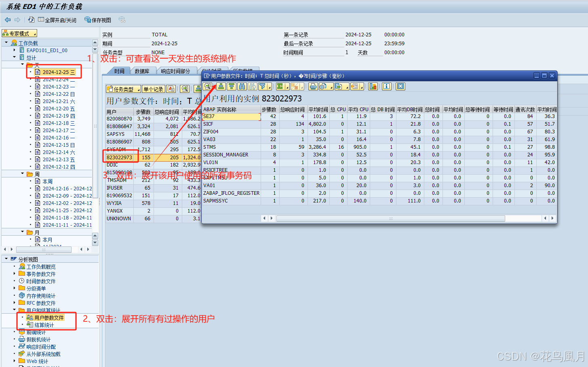Open 用户参数文件 analysis view
The height and width of the screenshot is (367, 588).
click(49, 318)
